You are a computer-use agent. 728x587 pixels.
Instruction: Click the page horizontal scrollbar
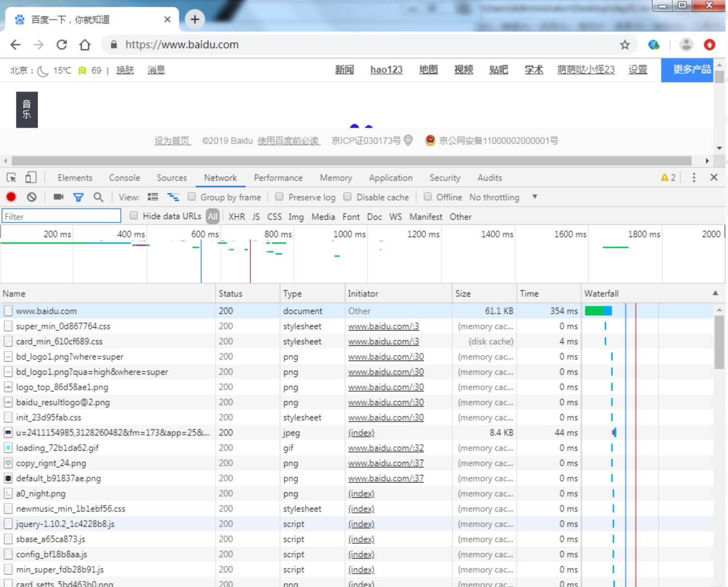pos(351,161)
